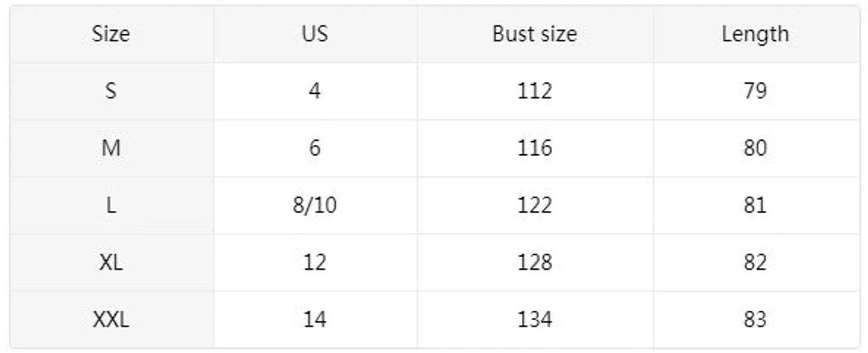Image resolution: width=868 pixels, height=353 pixels.
Task: Select the XL size row label
Action: click(111, 263)
